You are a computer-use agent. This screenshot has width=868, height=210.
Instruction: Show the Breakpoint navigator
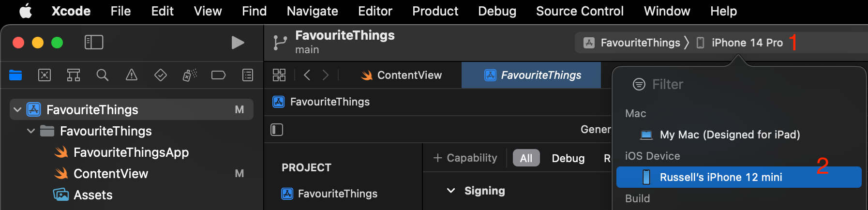pos(219,75)
